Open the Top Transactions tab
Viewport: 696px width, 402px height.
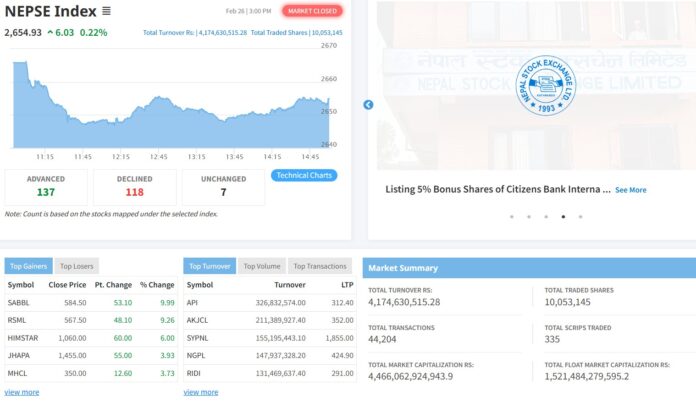320,266
